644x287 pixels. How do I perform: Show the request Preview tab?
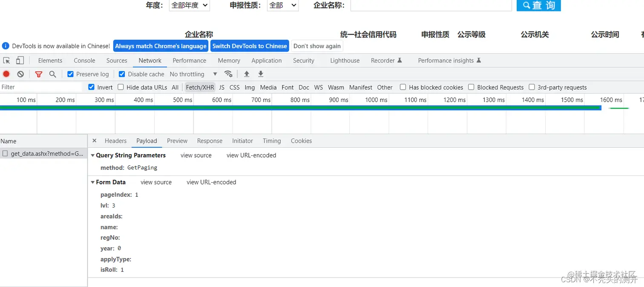tap(177, 141)
